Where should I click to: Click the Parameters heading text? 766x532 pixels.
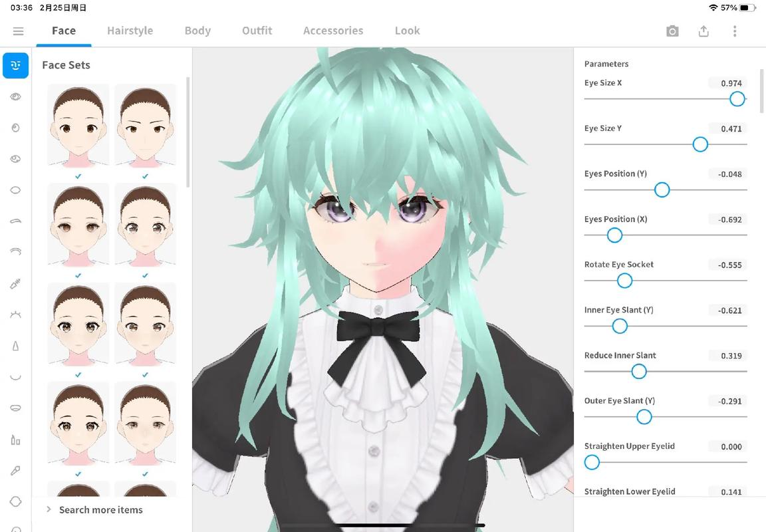click(606, 64)
